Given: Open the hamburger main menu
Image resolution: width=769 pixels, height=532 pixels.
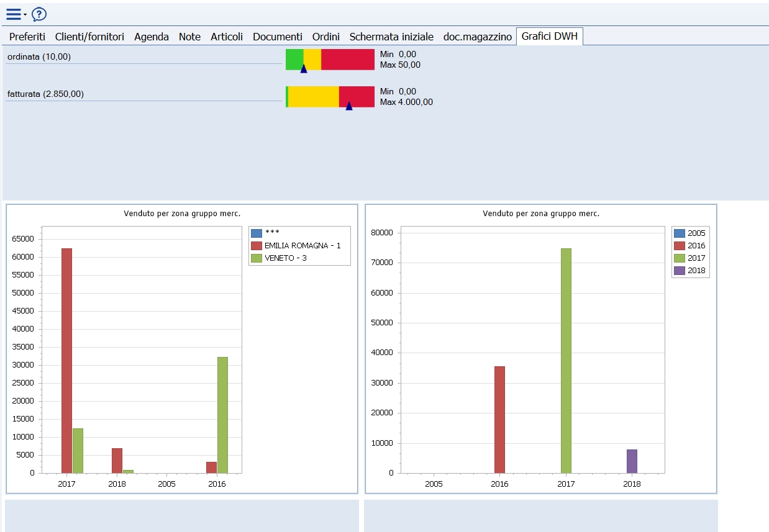Looking at the screenshot, I should pos(14,14).
